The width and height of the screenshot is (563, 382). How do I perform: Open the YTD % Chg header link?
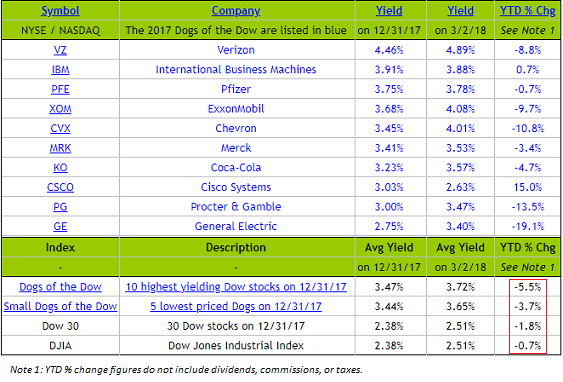(528, 11)
